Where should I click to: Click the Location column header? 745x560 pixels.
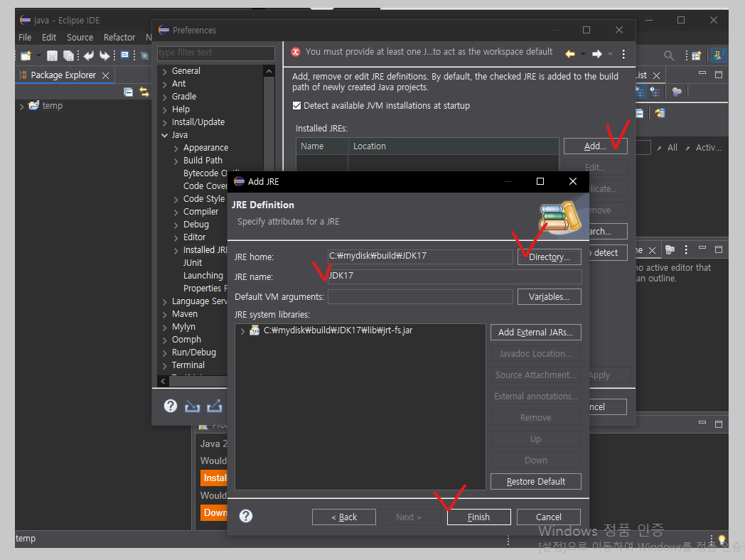click(x=454, y=146)
